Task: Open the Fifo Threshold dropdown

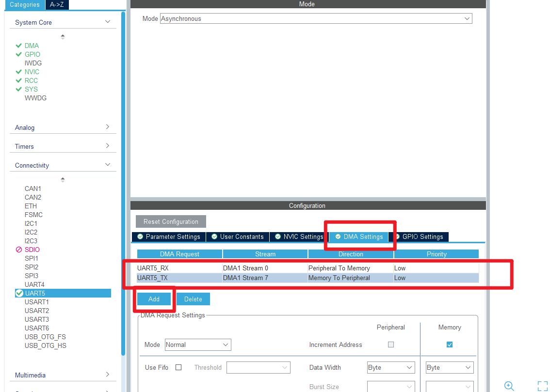Action: coord(259,367)
